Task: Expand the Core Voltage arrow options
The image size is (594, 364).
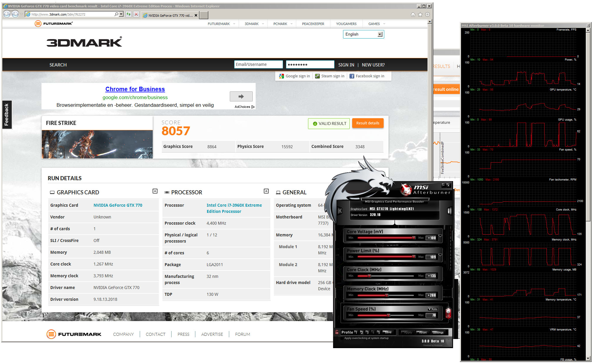Action: pyautogui.click(x=440, y=236)
